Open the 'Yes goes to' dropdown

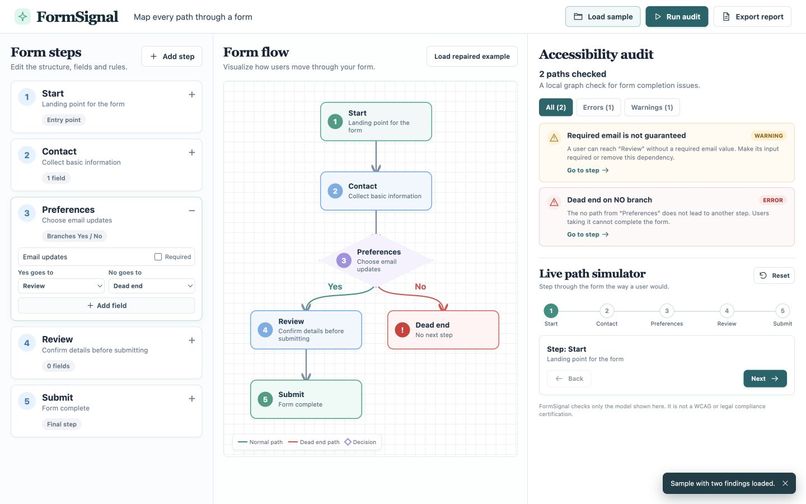tap(61, 286)
